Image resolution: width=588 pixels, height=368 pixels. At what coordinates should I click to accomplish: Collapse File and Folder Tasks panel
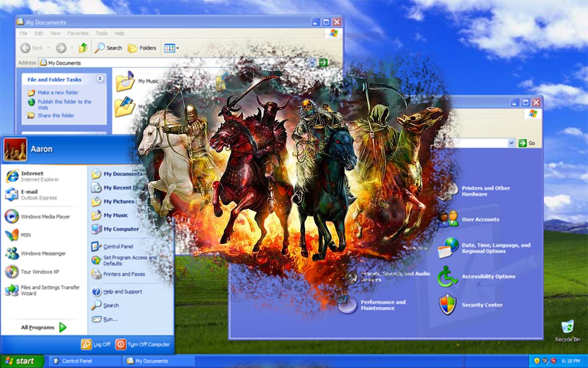tap(100, 79)
